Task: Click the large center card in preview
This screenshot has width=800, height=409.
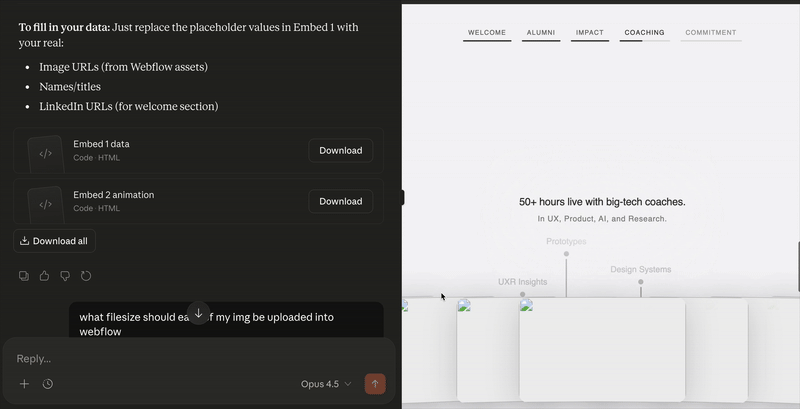Action: click(602, 350)
